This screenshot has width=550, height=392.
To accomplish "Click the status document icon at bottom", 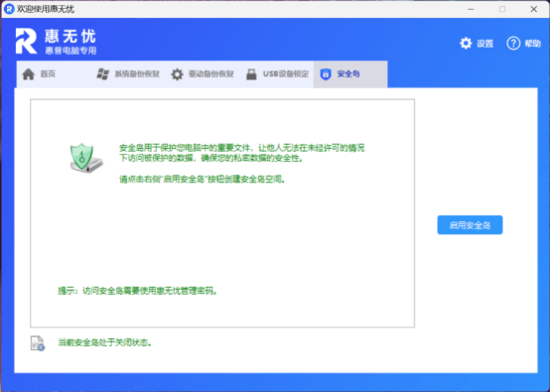I will point(37,343).
